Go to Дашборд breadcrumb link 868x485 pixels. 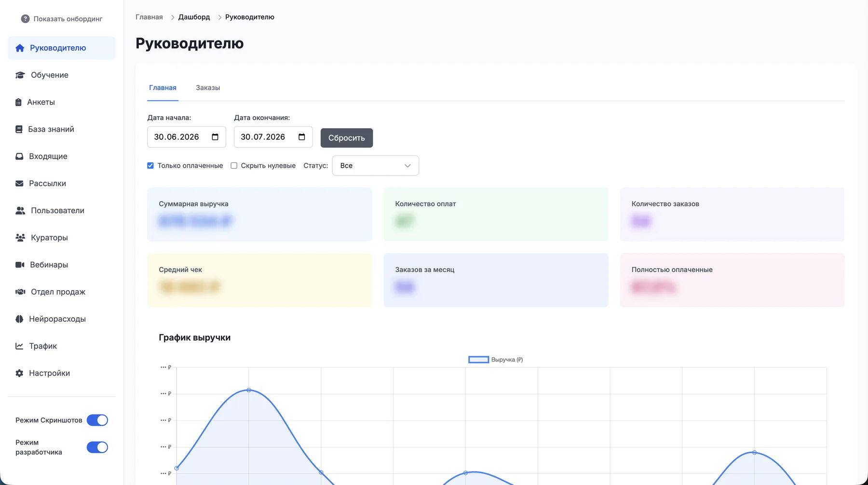click(194, 17)
